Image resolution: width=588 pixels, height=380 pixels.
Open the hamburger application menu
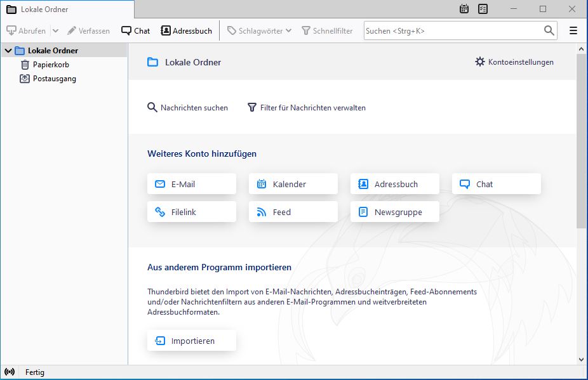pos(573,30)
